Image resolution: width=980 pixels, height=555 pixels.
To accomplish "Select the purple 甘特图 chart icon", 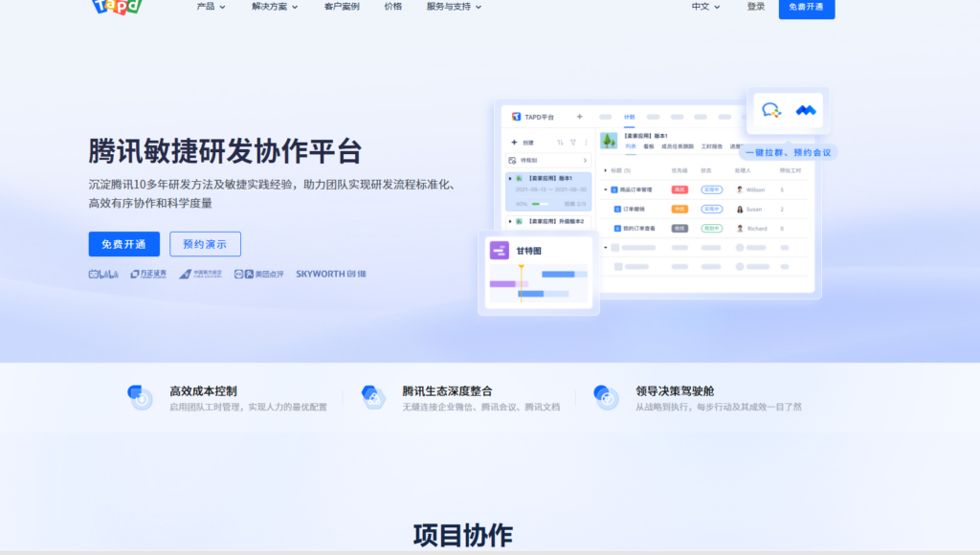I will (501, 249).
